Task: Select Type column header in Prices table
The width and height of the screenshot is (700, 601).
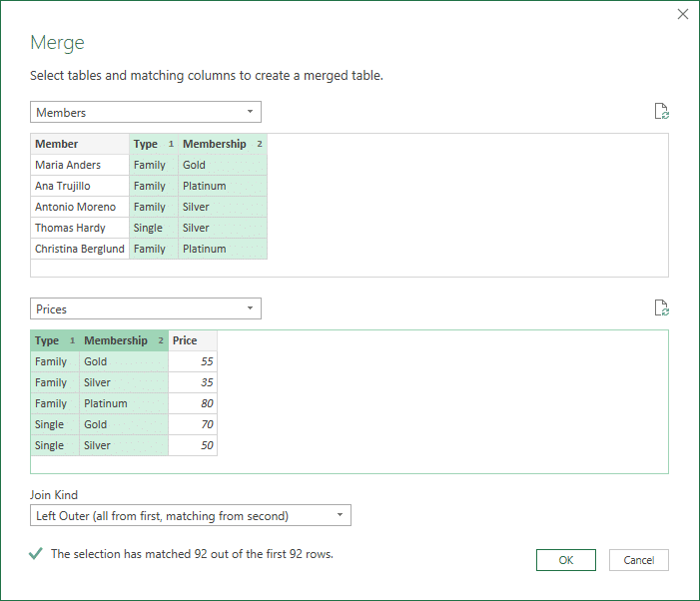Action: click(x=55, y=340)
